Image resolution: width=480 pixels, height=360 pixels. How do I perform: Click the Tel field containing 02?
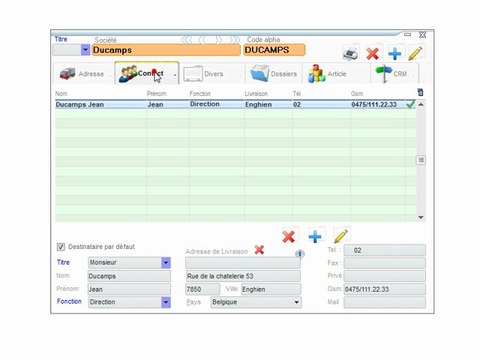click(385, 250)
